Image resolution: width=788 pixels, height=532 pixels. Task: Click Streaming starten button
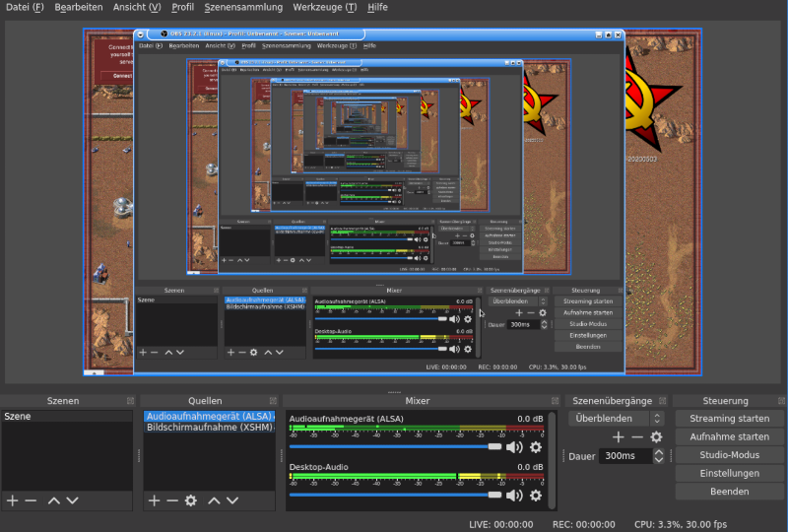pyautogui.click(x=729, y=419)
